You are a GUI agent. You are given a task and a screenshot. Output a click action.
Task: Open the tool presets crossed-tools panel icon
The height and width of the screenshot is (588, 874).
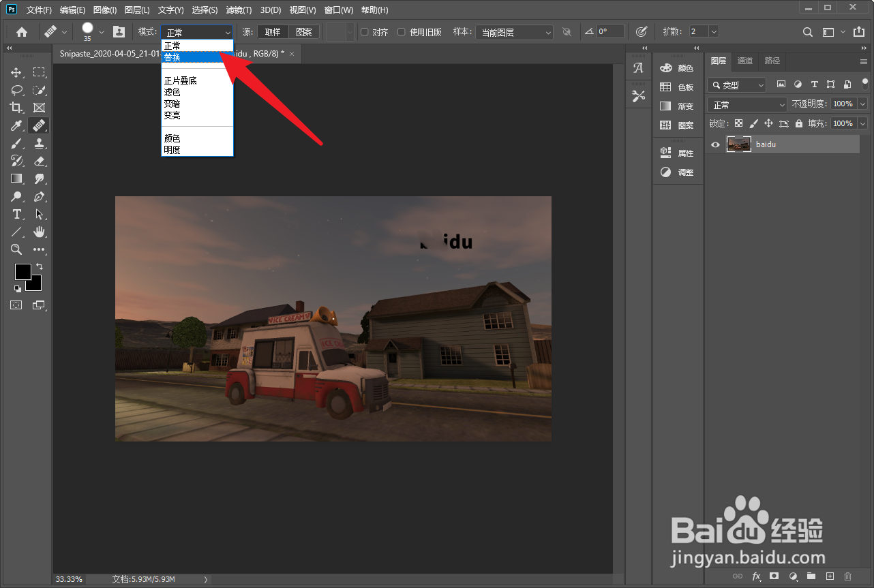coord(638,96)
